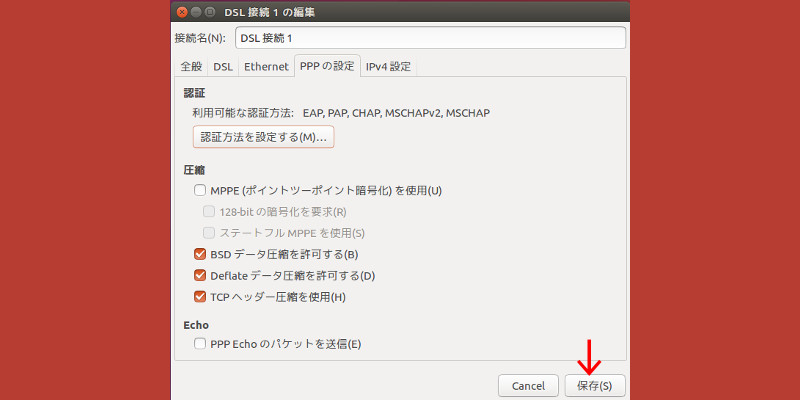Screen dimensions: 800x400
Task: Uncheck Deflate データ圧縮を許可する
Action: click(199, 276)
